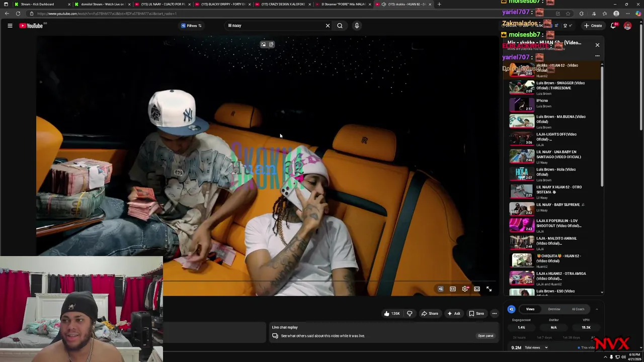Show hidden system tray icons
Screen dimensions: 644x362
605,357
